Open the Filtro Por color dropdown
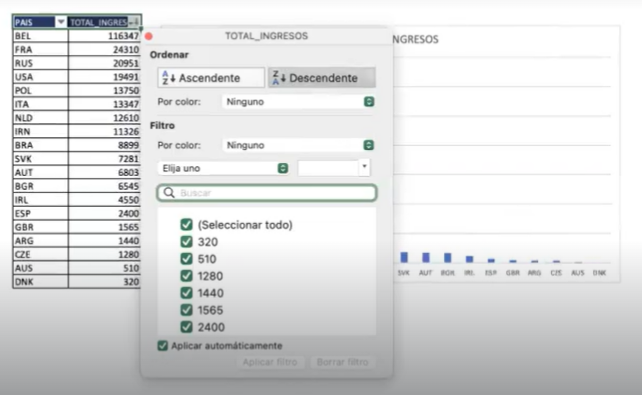The image size is (642, 395). tap(298, 145)
